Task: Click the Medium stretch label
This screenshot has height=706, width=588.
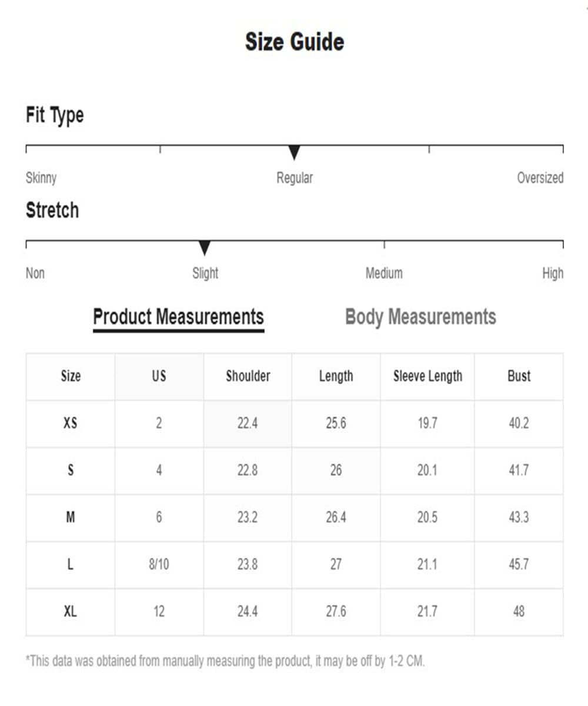Action: point(384,273)
